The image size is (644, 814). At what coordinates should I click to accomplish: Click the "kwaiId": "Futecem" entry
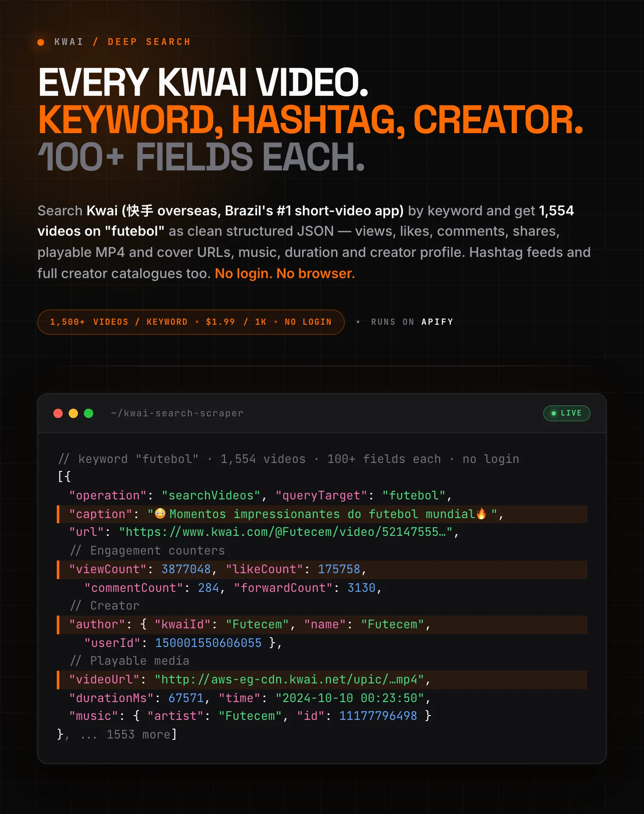point(222,624)
